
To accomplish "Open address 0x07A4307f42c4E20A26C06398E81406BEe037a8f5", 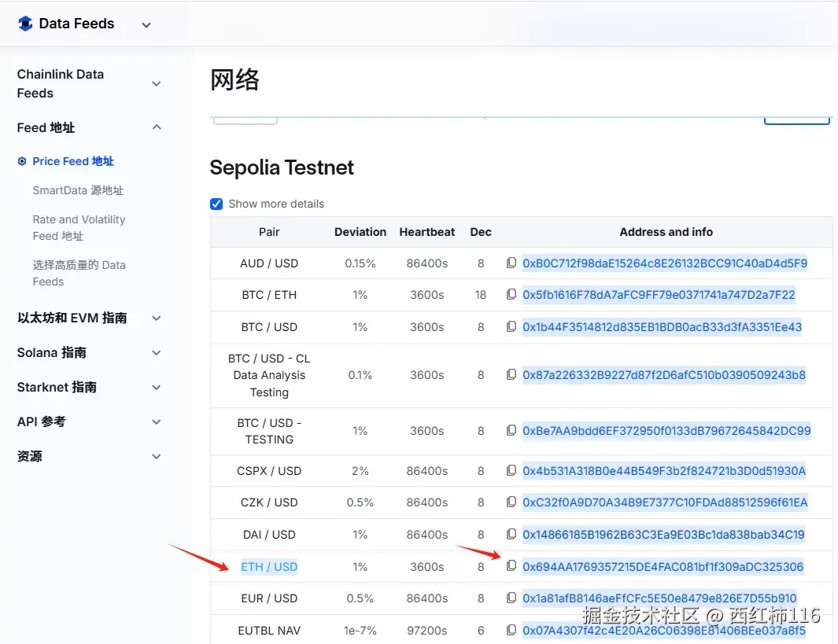I will 664,631.
